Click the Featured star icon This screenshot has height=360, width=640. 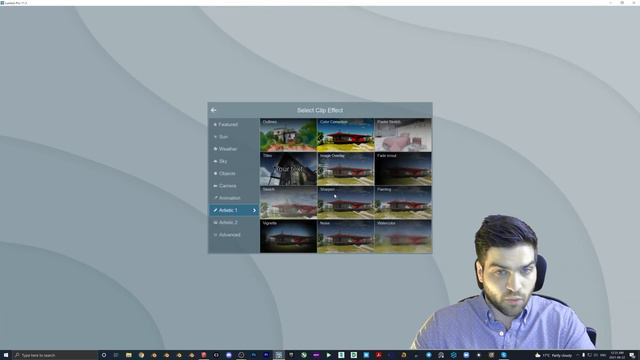click(215, 124)
